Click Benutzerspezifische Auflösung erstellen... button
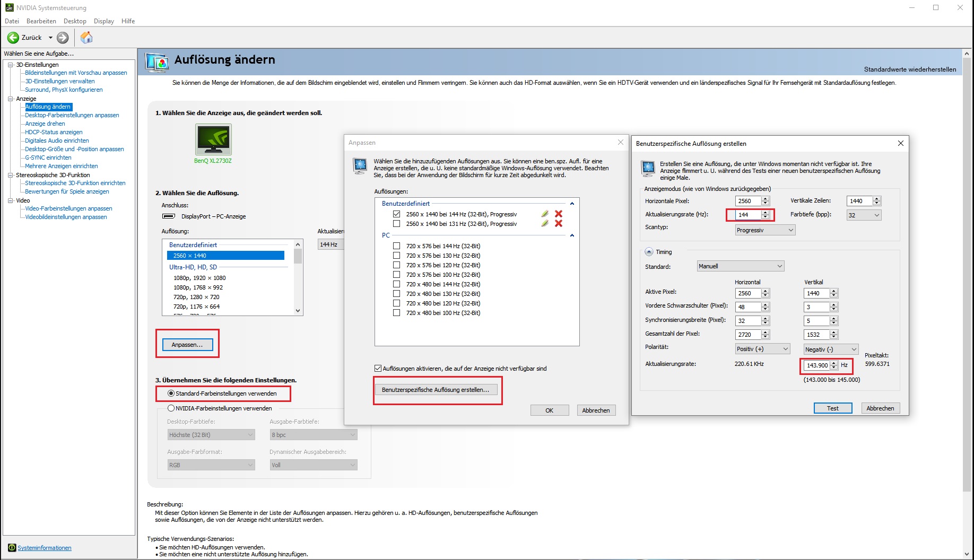The image size is (974, 560). pyautogui.click(x=436, y=390)
